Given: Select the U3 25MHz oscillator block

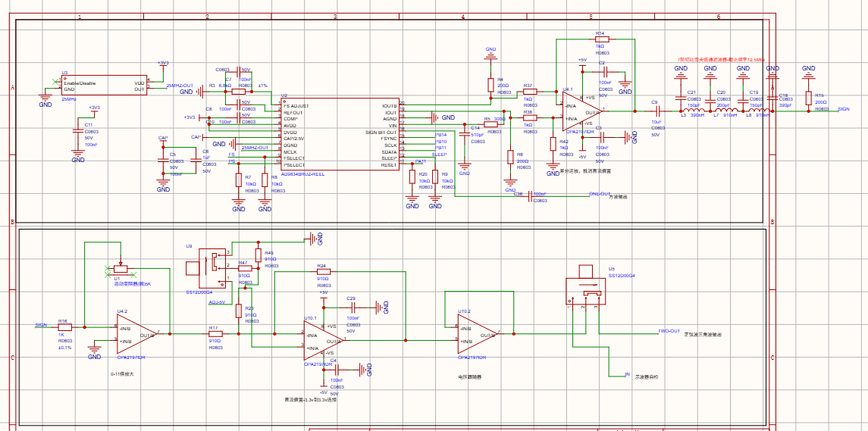Looking at the screenshot, I should (104, 85).
